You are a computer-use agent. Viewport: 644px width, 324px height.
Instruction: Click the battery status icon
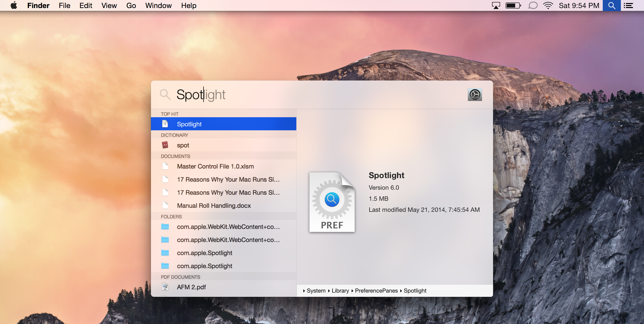point(513,5)
